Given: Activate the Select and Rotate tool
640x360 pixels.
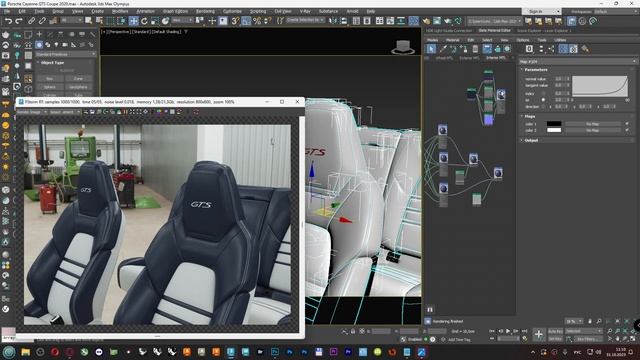Looking at the screenshot, I should pos(144,20).
